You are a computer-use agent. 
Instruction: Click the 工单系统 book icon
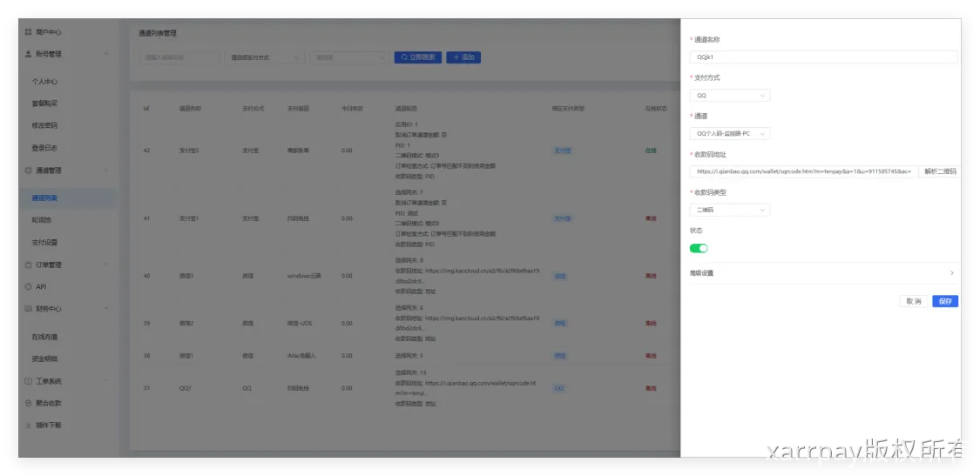coord(28,381)
